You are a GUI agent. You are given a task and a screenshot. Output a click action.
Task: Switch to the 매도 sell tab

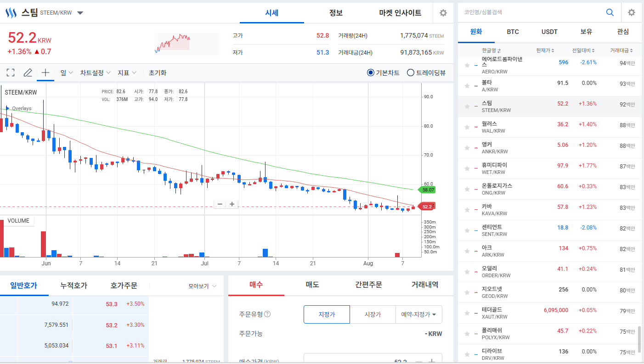[312, 285]
